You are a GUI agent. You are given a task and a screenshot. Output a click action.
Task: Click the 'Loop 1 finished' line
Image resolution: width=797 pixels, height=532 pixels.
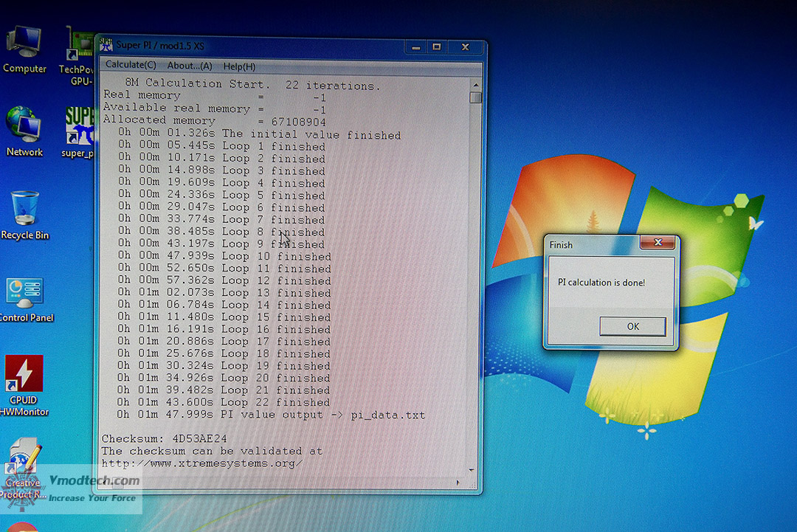coord(221,146)
